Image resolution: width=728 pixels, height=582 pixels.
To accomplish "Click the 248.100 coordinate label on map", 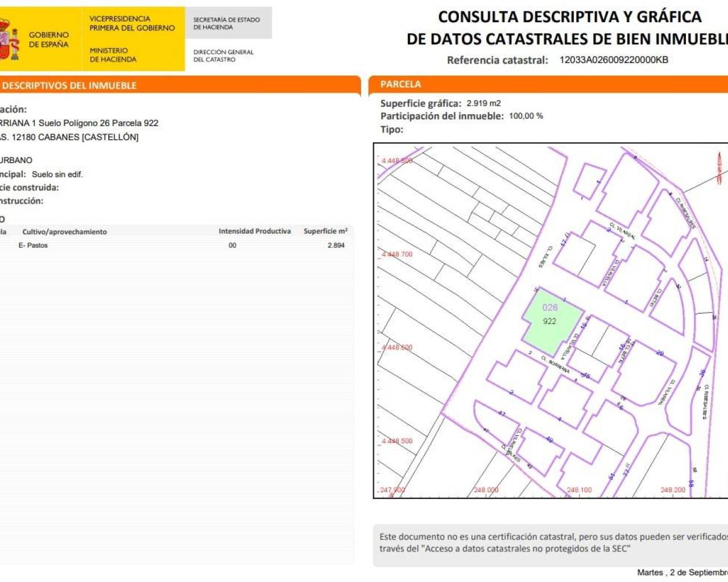I will [x=579, y=490].
